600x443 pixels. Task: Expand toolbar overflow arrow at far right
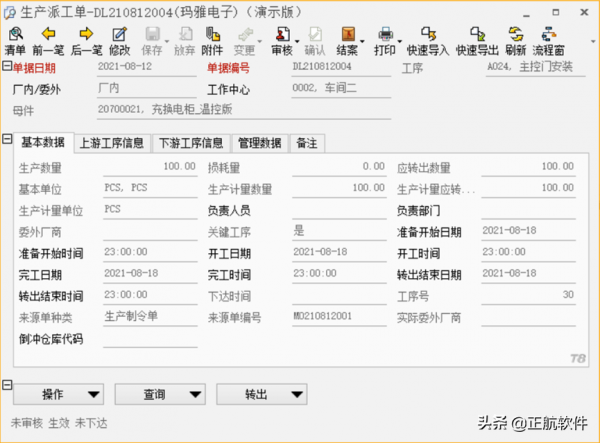593,41
